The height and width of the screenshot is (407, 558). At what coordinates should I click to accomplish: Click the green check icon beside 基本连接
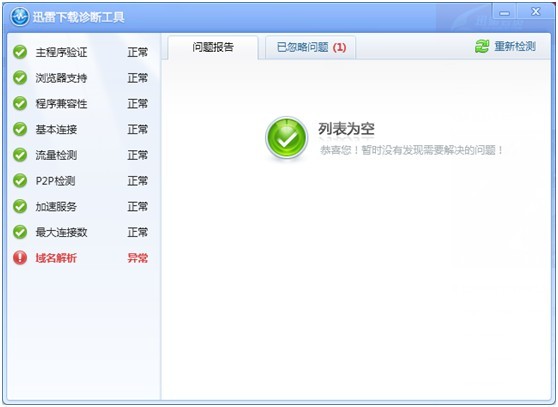point(20,129)
